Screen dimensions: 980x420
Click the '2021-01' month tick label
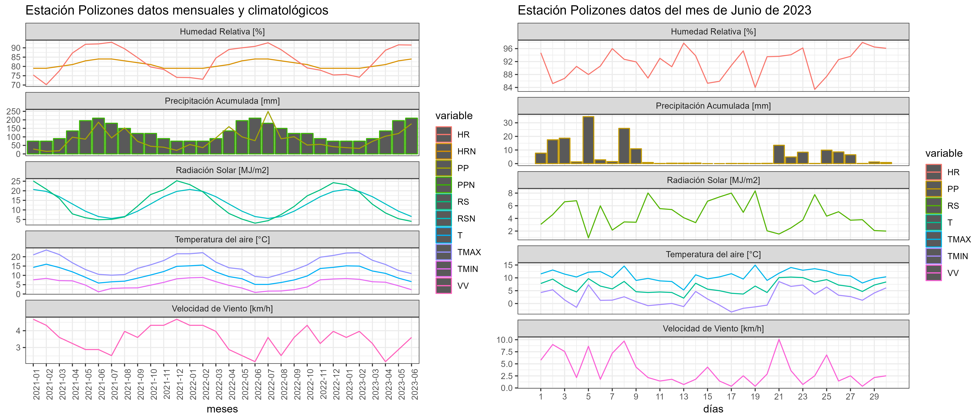(x=37, y=384)
